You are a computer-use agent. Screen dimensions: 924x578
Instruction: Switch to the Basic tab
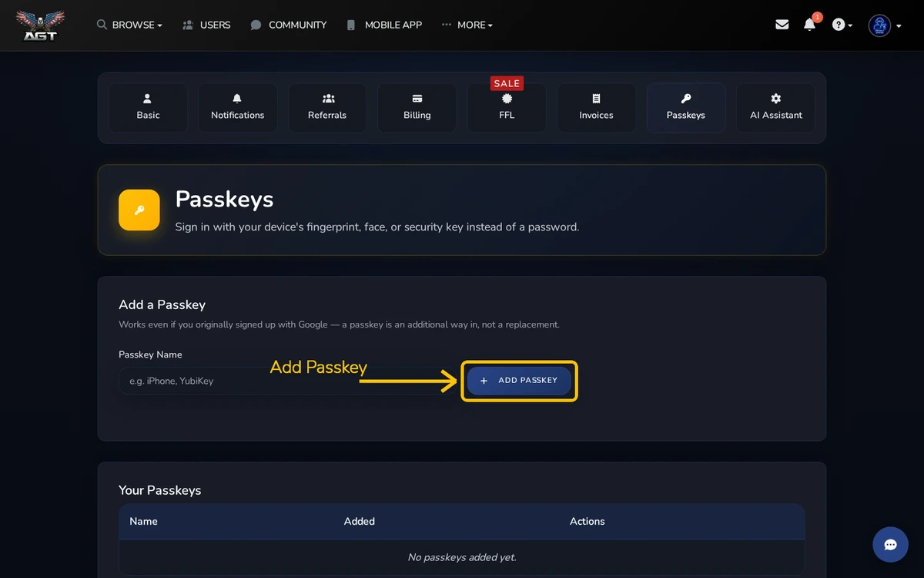click(148, 108)
